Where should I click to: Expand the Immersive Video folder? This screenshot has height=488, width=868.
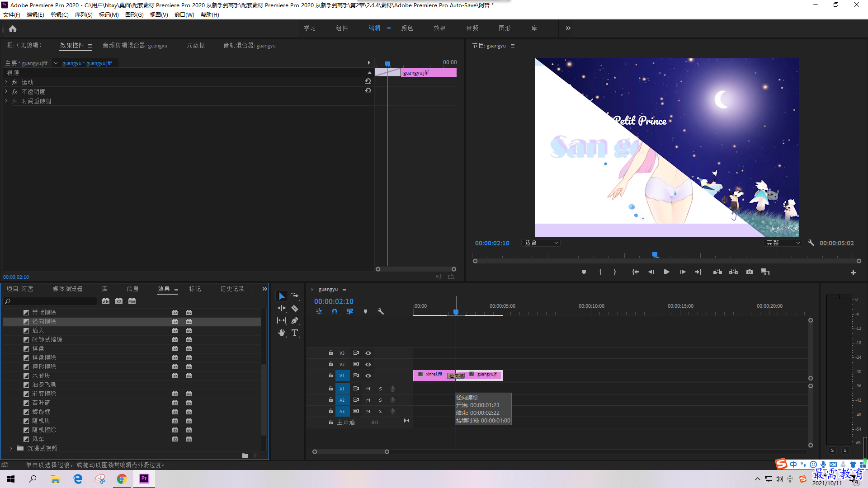point(11,448)
